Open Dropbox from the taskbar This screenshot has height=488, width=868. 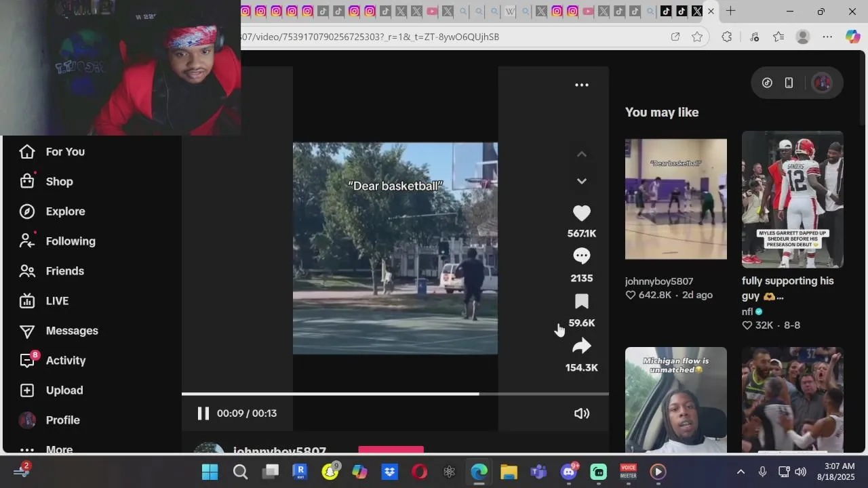click(389, 472)
